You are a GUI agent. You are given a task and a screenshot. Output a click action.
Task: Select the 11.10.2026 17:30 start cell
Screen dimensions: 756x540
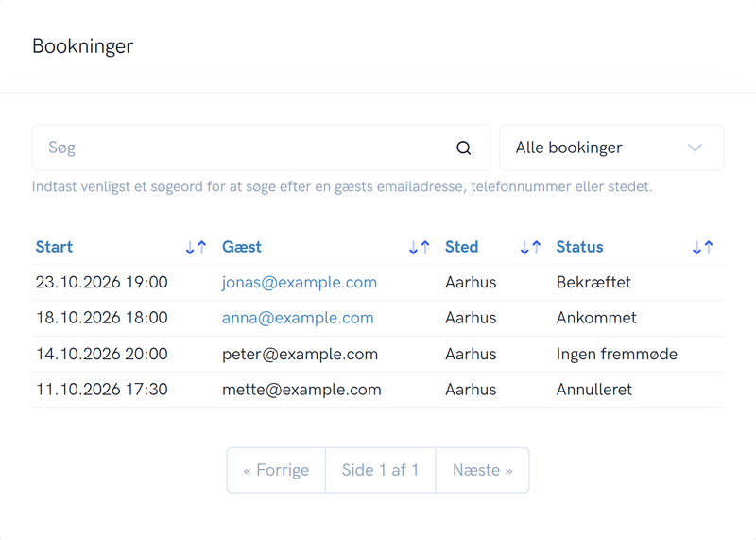point(102,389)
